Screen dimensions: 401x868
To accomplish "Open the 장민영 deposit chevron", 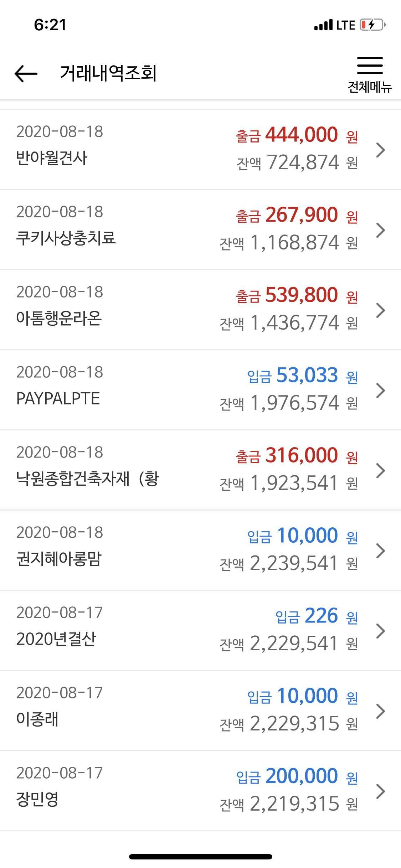I will pos(381,791).
